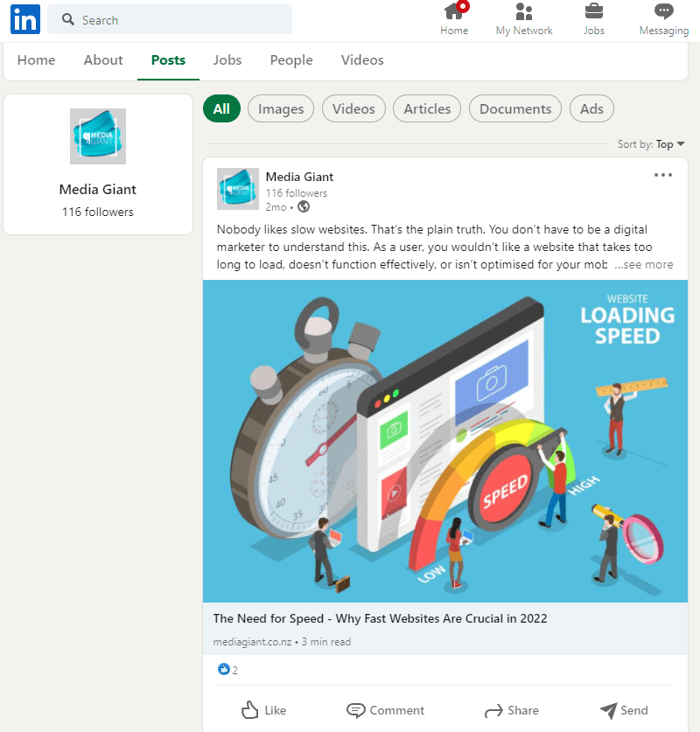Image resolution: width=700 pixels, height=732 pixels.
Task: Filter posts by Articles
Action: 427,108
